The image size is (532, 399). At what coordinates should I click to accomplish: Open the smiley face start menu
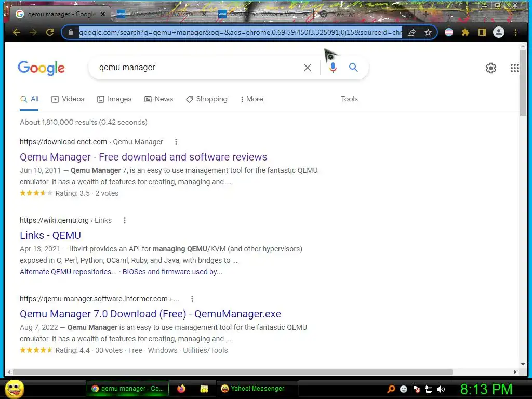(14, 389)
